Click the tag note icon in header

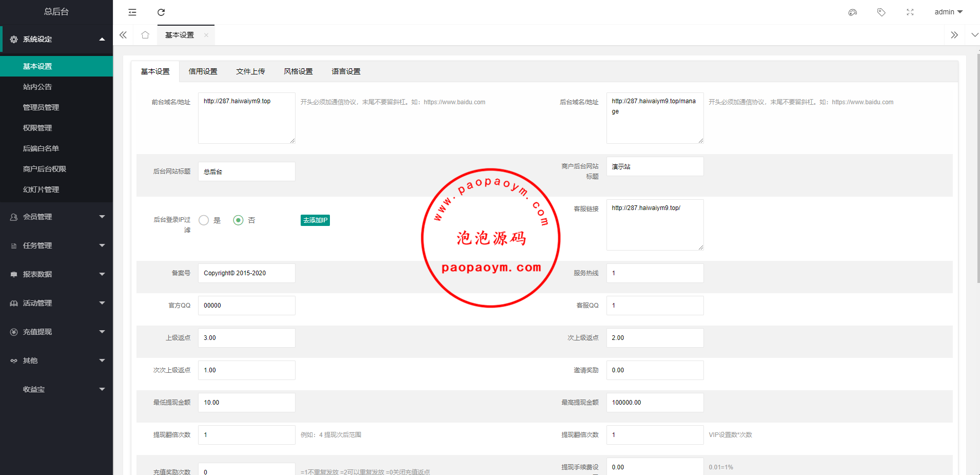[881, 12]
